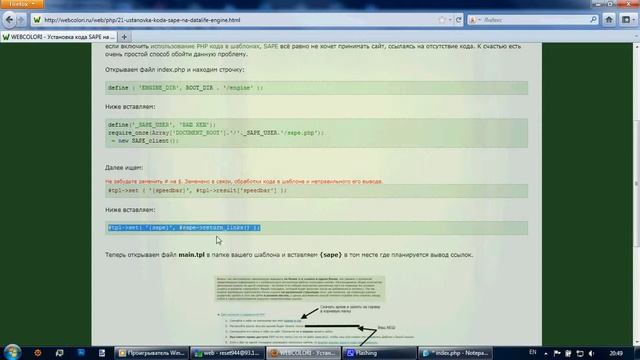The width and height of the screenshot is (640, 360).
Task: Go to the browser home page
Action: 609,20
